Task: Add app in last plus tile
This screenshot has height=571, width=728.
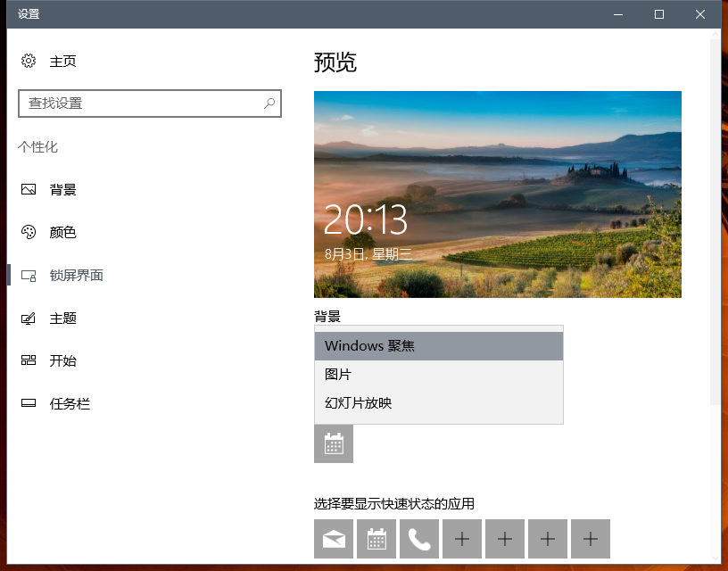Action: (x=591, y=539)
